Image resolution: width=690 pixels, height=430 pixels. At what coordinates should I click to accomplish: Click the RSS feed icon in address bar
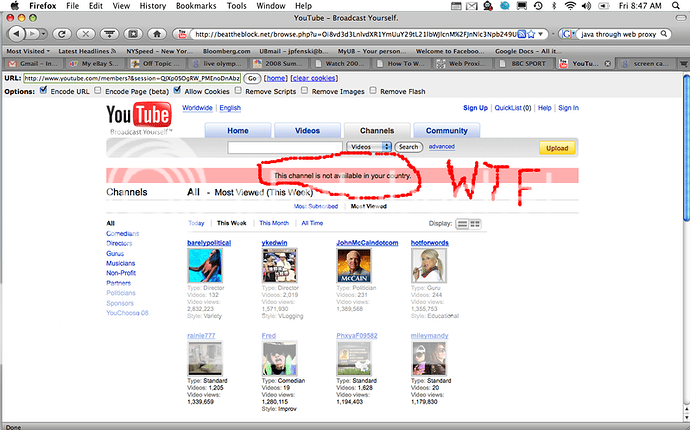click(x=521, y=34)
